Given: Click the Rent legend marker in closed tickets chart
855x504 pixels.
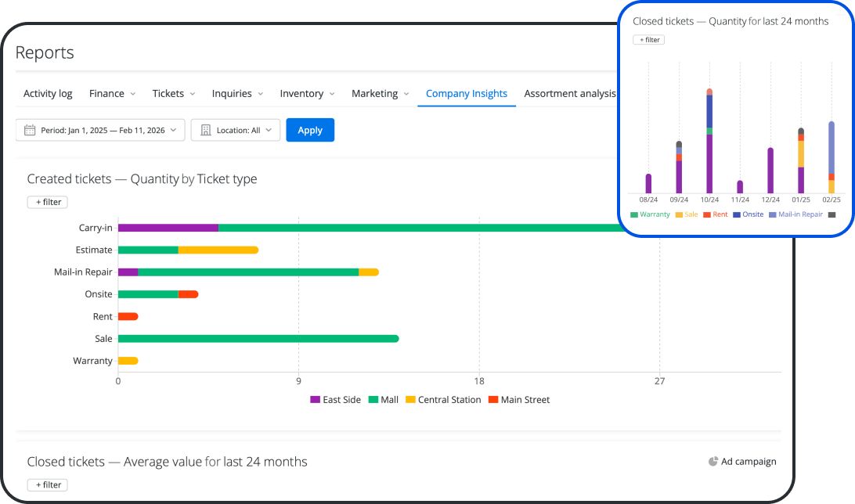Looking at the screenshot, I should tap(707, 214).
